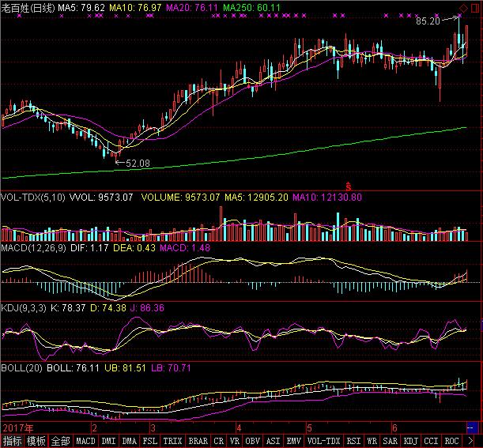Select the 指标 tab
The height and width of the screenshot is (448, 483).
tap(13, 441)
